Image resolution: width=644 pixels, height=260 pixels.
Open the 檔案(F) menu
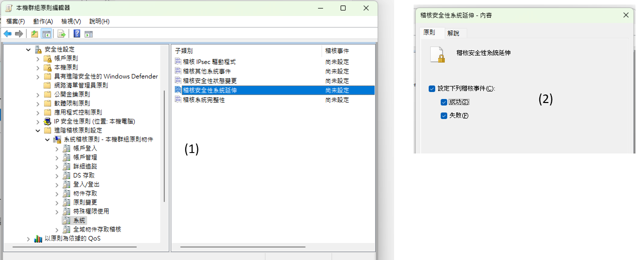(16, 21)
